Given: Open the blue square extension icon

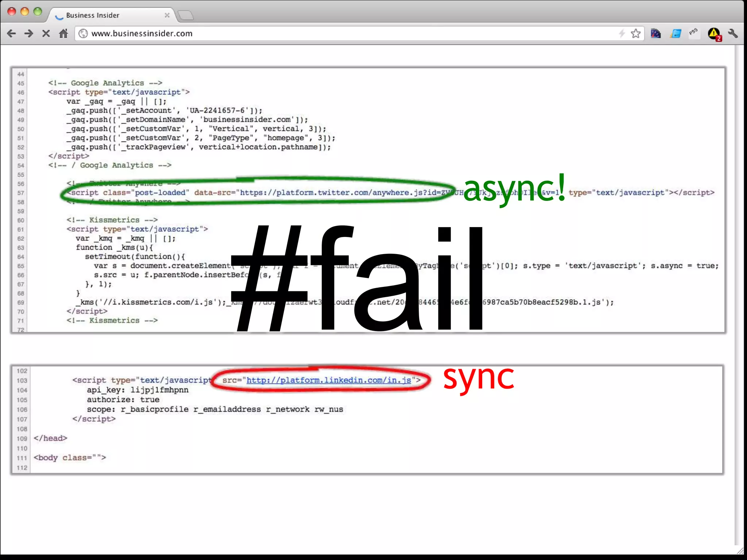Looking at the screenshot, I should [x=676, y=34].
